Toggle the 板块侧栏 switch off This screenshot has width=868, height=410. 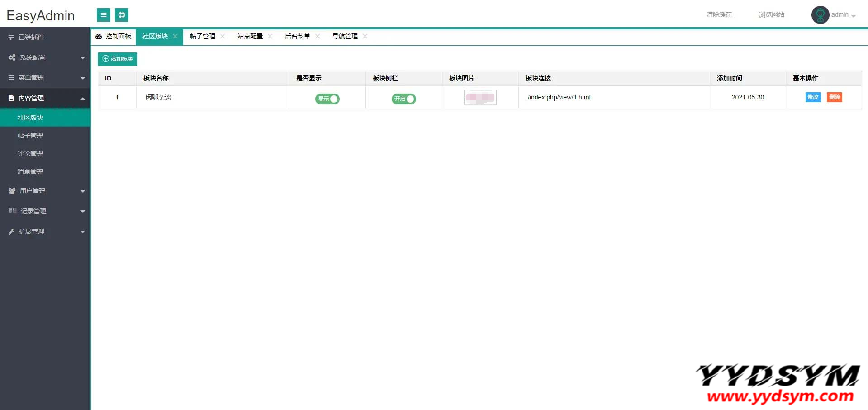pyautogui.click(x=403, y=99)
